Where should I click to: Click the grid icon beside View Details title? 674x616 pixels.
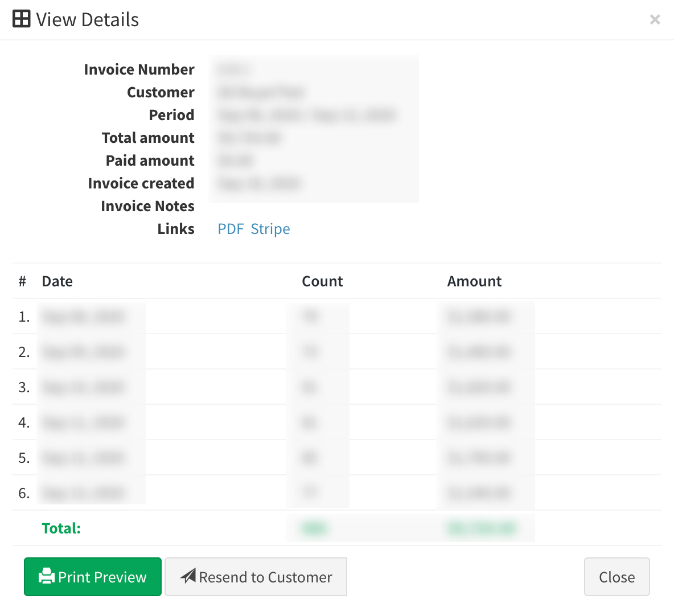point(21,19)
